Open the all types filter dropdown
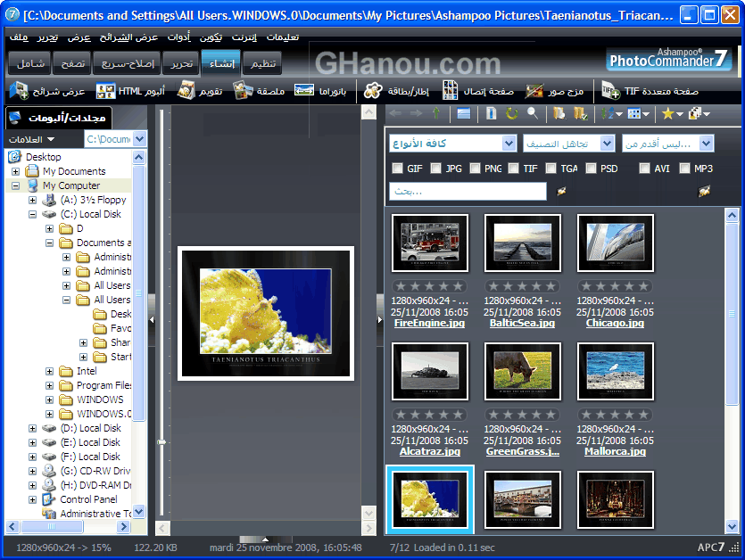Viewport: 745px width, 560px height. [x=452, y=143]
